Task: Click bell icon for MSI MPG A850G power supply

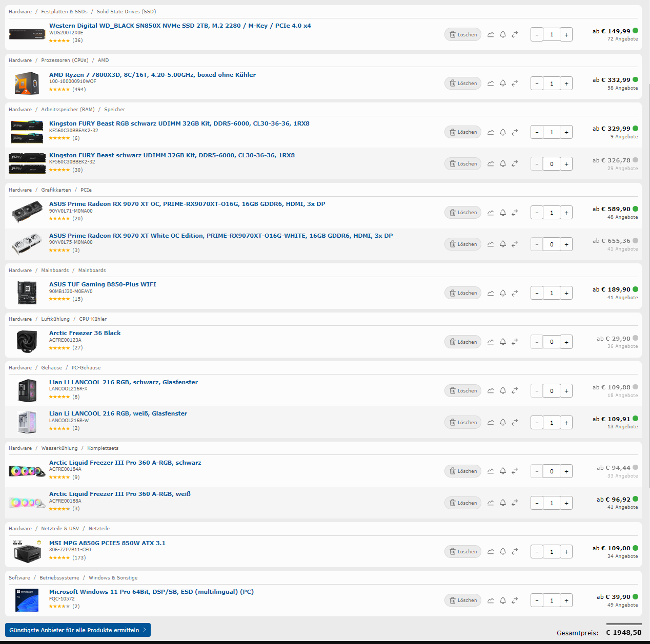Action: click(x=503, y=552)
